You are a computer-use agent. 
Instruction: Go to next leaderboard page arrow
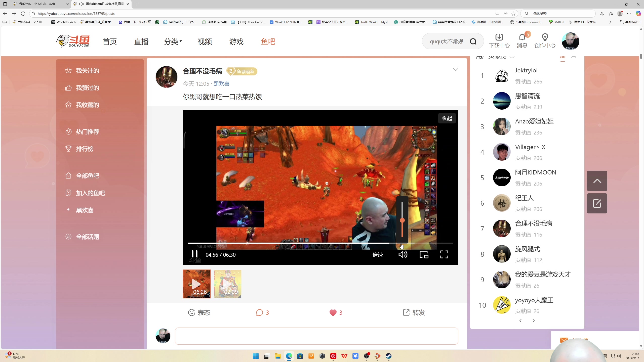point(534,321)
